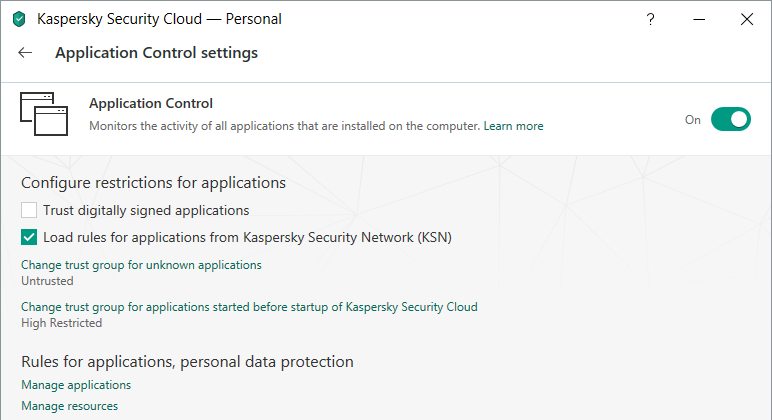This screenshot has height=420, width=772.
Task: Click the Kaspersky shield icon in title bar
Action: pyautogui.click(x=19, y=19)
